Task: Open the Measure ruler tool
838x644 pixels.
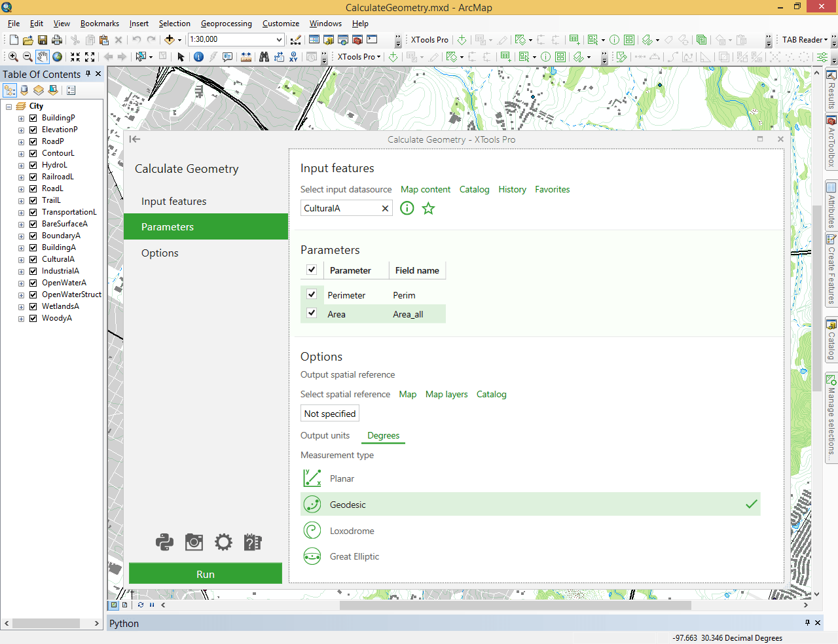Action: click(x=246, y=57)
